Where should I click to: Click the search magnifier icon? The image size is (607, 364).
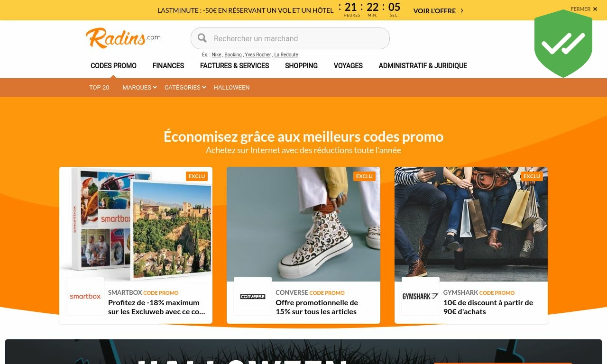pyautogui.click(x=202, y=38)
